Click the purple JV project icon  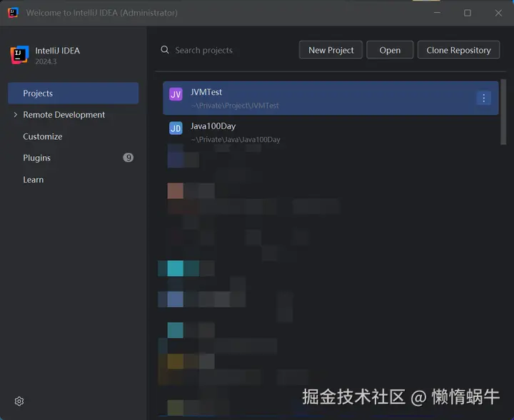tap(176, 95)
